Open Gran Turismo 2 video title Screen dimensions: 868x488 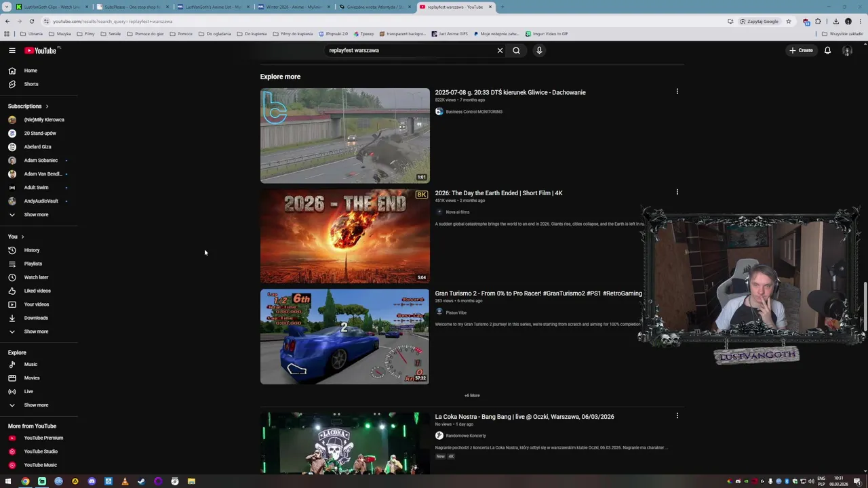click(538, 293)
